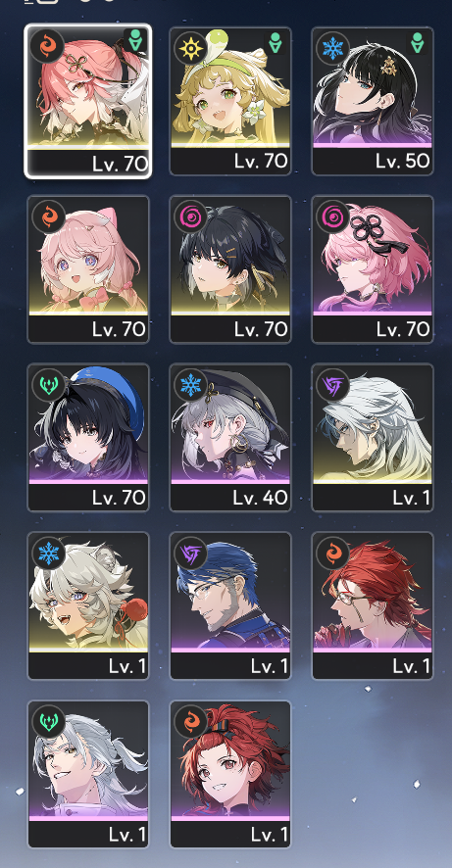
Task: Choose red ponytail girl at Lv. 1
Action: tap(230, 775)
